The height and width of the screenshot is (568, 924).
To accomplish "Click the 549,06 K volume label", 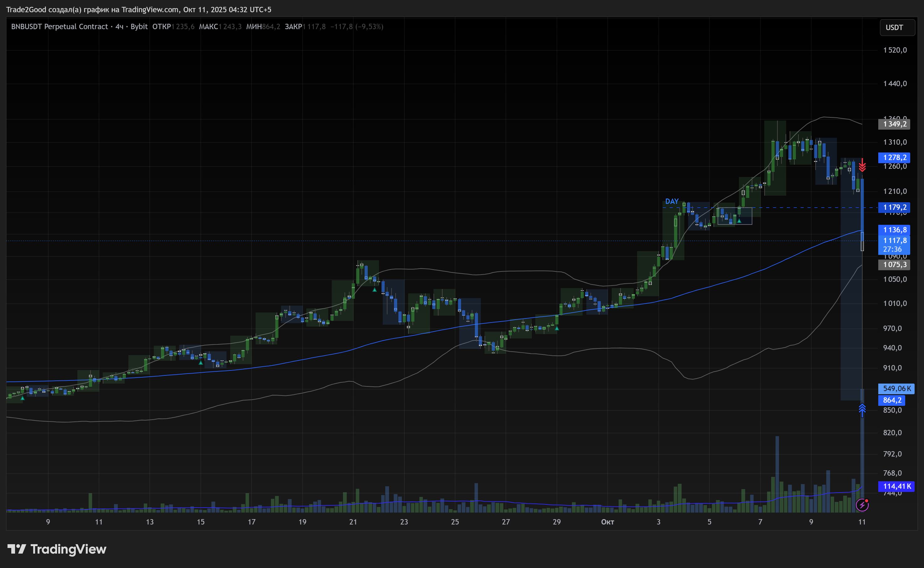I will (x=896, y=389).
